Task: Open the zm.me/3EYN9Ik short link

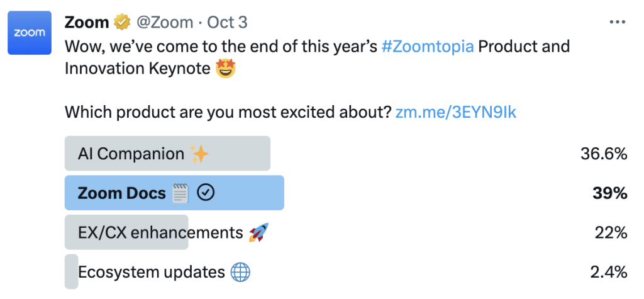Action: [x=456, y=112]
